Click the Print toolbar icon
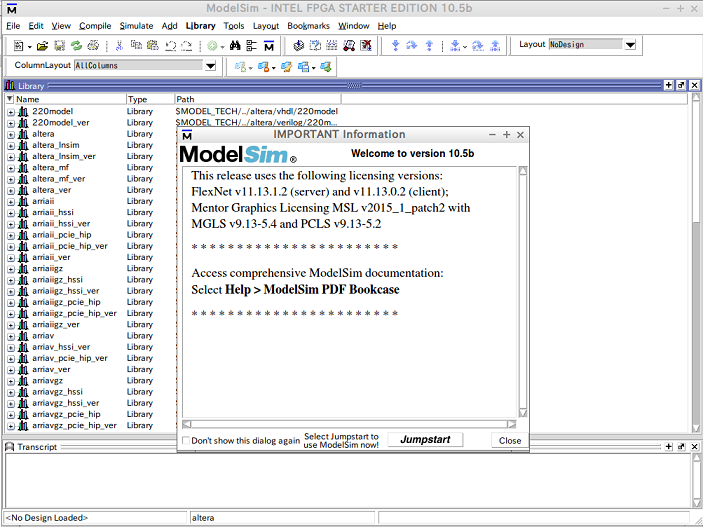Screen dimensions: 703x527 93,45
